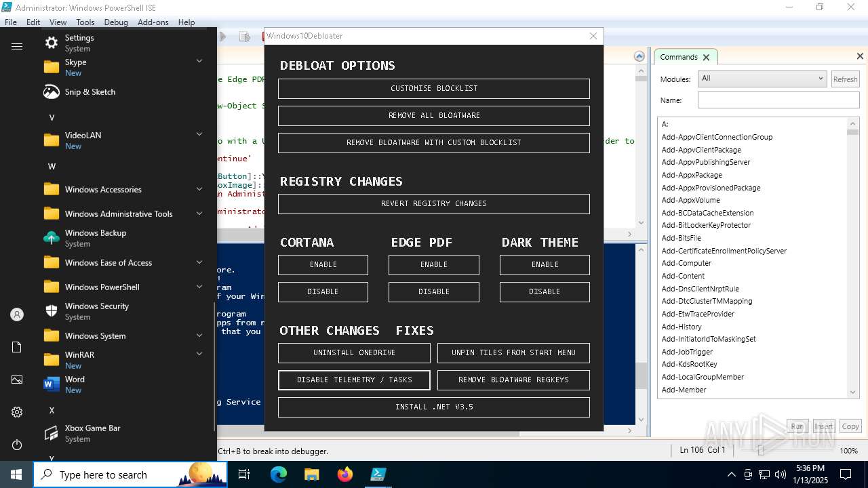Open Documents icon in Start sidebar

pyautogui.click(x=17, y=347)
